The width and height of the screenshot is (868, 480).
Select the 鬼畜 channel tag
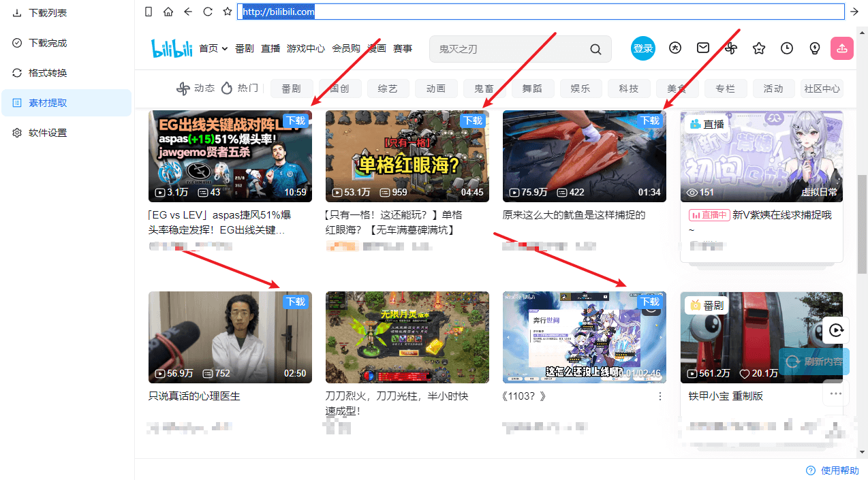click(484, 89)
